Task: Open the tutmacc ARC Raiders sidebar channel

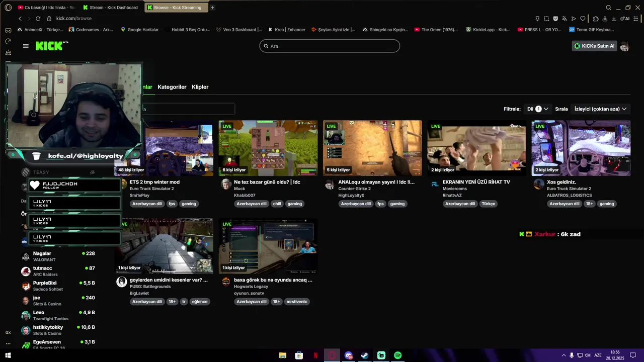Action: tap(58, 271)
